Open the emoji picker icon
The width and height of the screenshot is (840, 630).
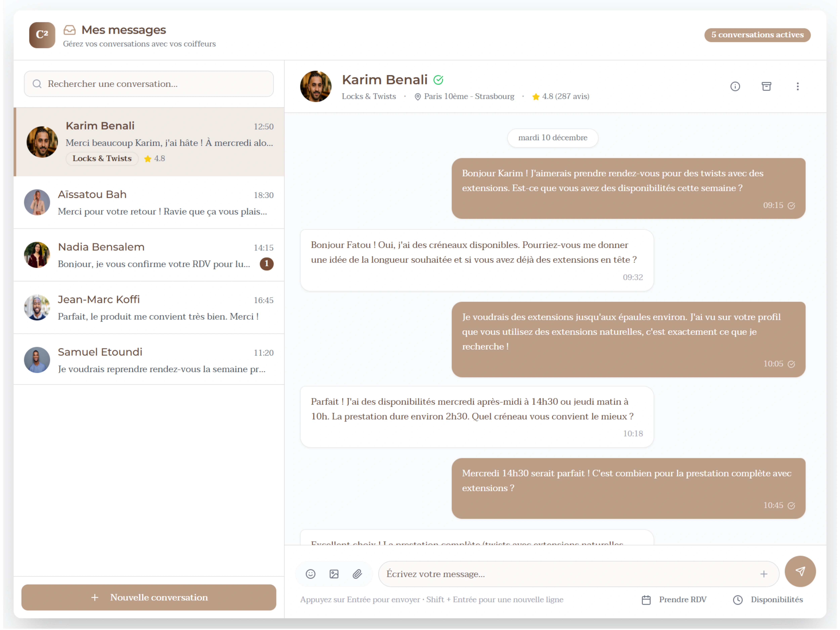pos(310,574)
